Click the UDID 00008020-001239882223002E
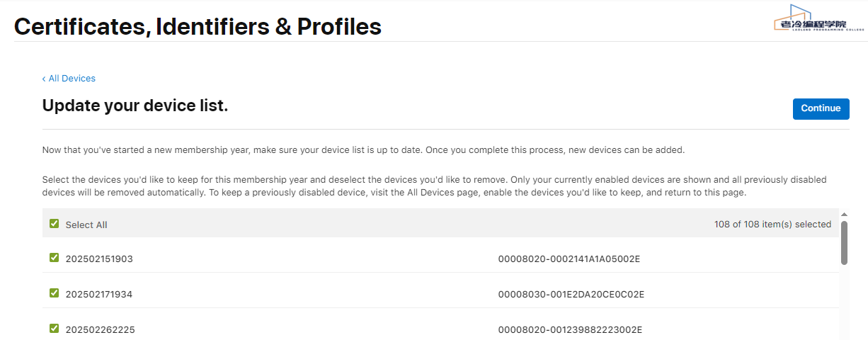 click(570, 329)
